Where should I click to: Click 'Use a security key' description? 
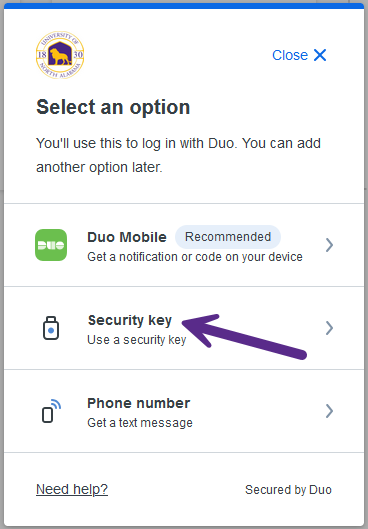137,340
